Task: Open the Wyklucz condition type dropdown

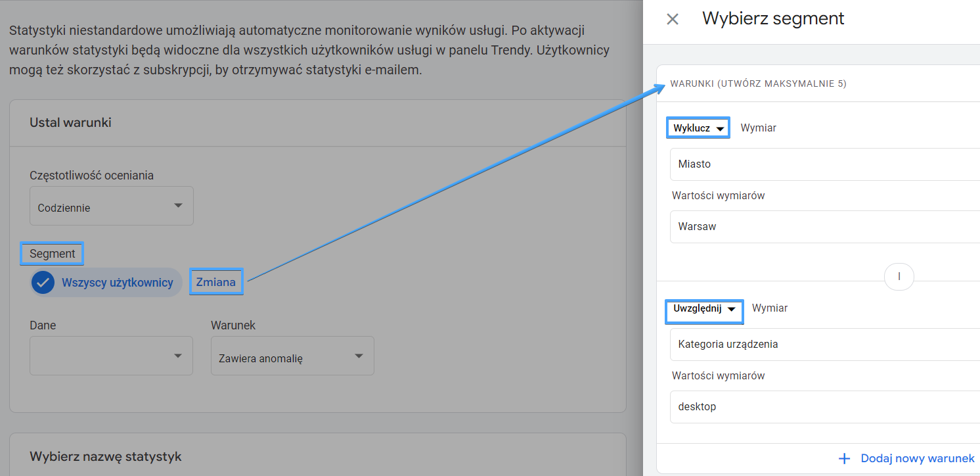Action: pyautogui.click(x=698, y=128)
